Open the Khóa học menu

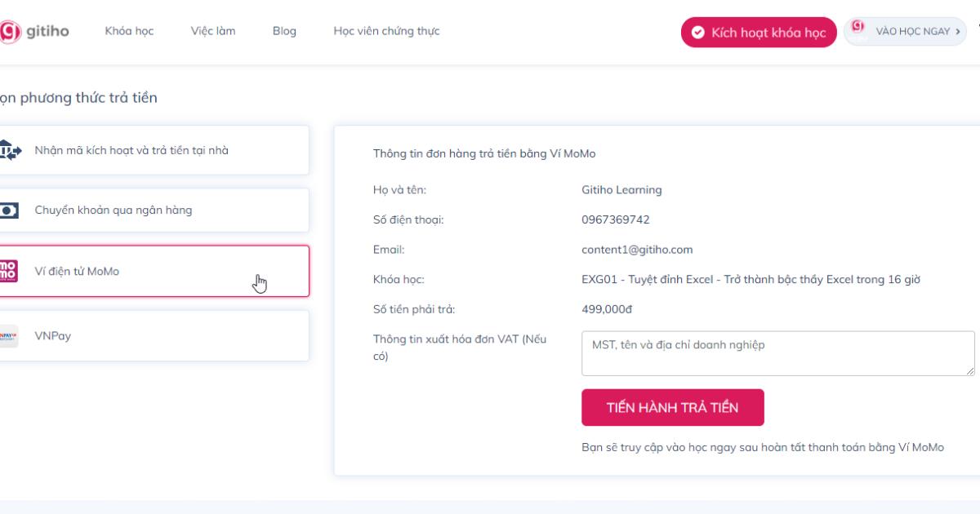(129, 31)
